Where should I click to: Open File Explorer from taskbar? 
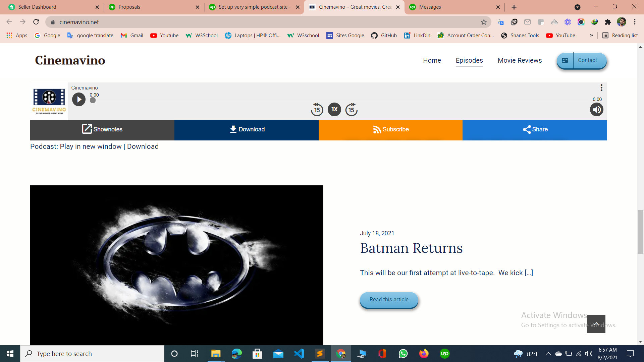pos(216,354)
